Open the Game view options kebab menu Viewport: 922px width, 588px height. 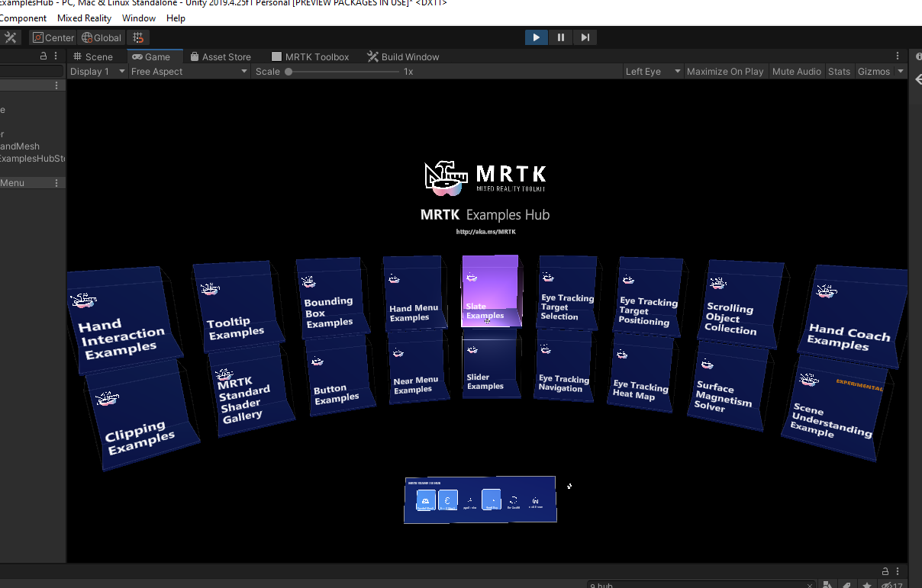point(898,56)
